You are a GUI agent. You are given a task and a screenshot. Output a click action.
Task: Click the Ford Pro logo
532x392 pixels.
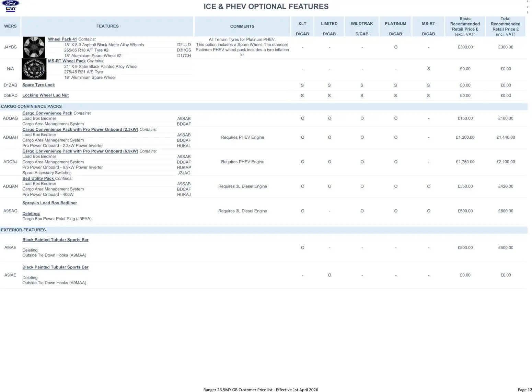[11, 6]
